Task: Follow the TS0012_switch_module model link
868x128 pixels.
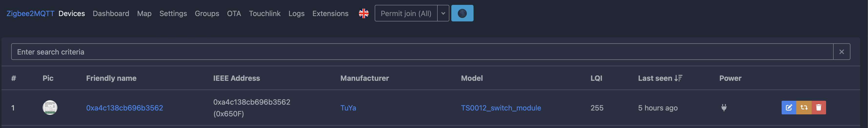Action: (x=501, y=108)
